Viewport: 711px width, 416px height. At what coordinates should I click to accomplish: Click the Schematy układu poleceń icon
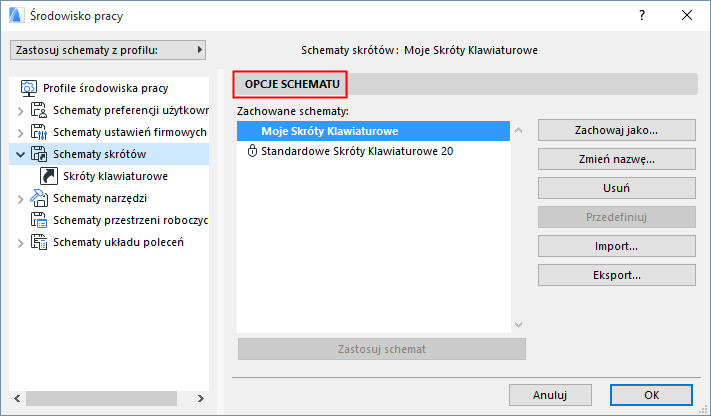point(40,242)
